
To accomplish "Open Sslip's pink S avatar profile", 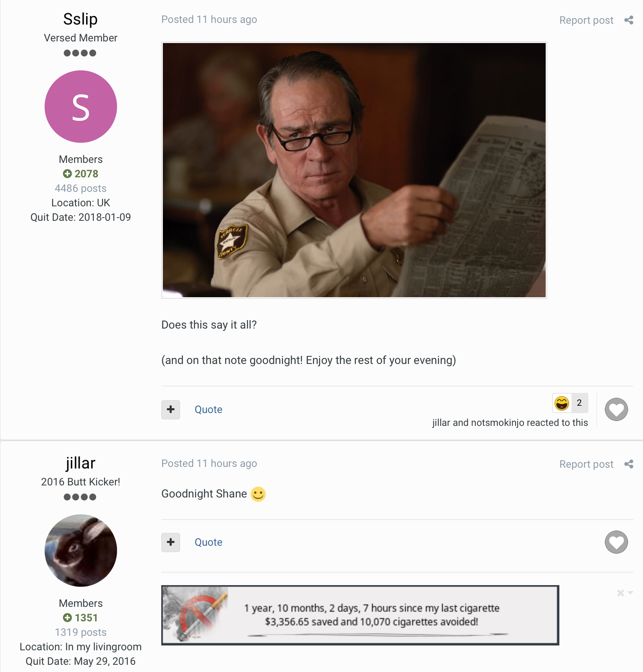I will pos(81,107).
